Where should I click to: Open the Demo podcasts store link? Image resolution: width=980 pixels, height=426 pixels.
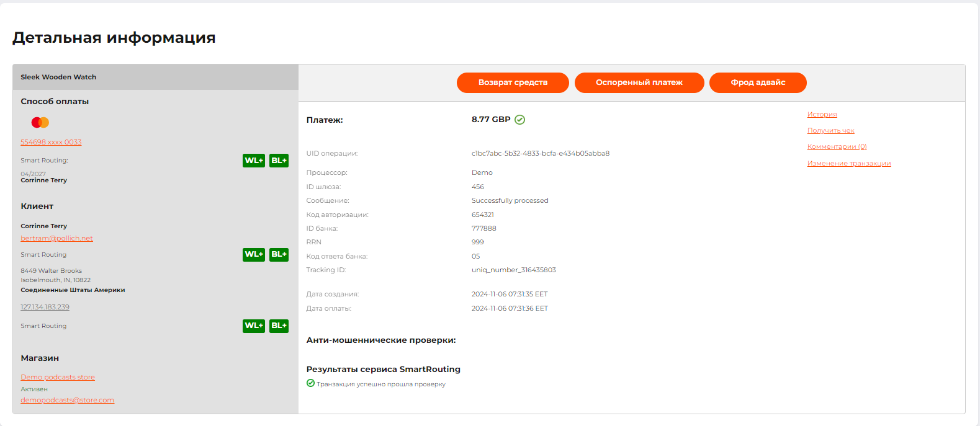pos(58,377)
